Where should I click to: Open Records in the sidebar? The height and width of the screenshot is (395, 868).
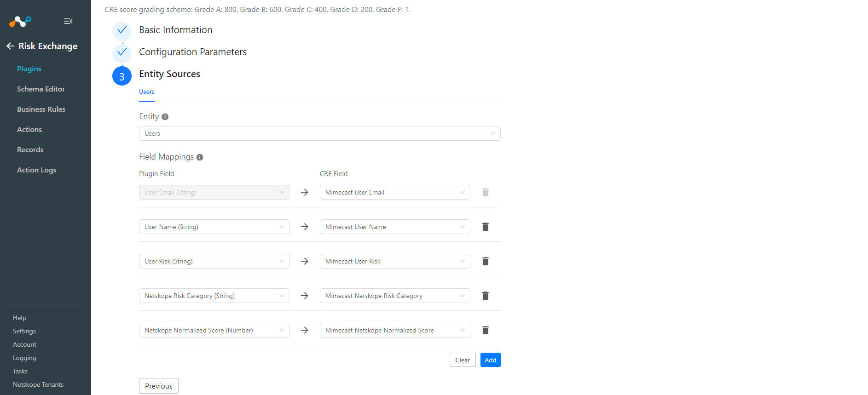coord(30,149)
